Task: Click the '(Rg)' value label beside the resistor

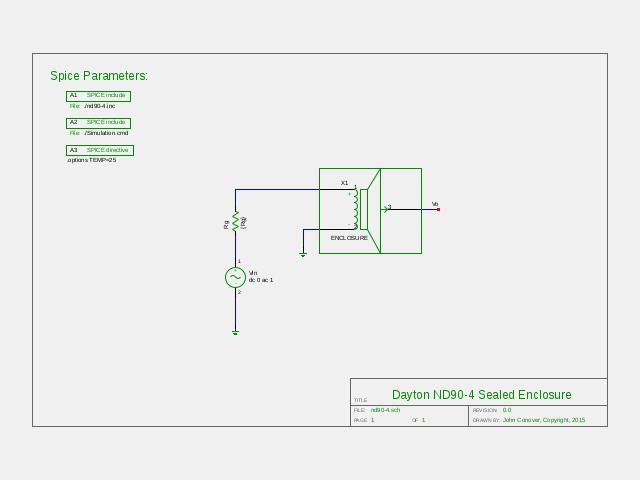Action: (x=244, y=222)
